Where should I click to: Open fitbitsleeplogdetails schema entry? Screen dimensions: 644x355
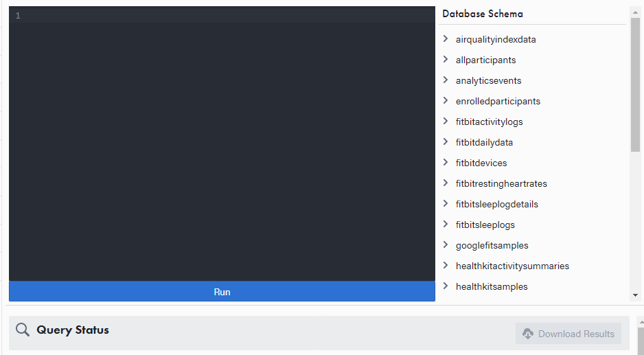pyautogui.click(x=496, y=204)
